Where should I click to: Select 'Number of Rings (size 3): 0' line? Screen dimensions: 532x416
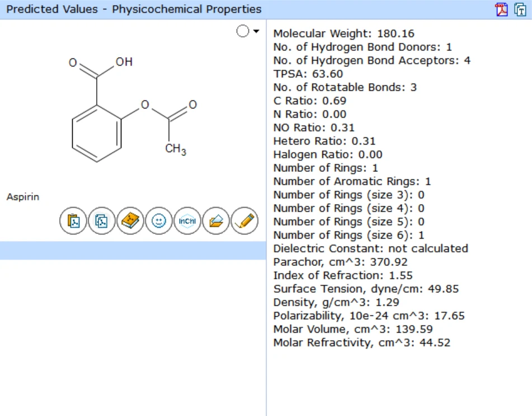(349, 195)
